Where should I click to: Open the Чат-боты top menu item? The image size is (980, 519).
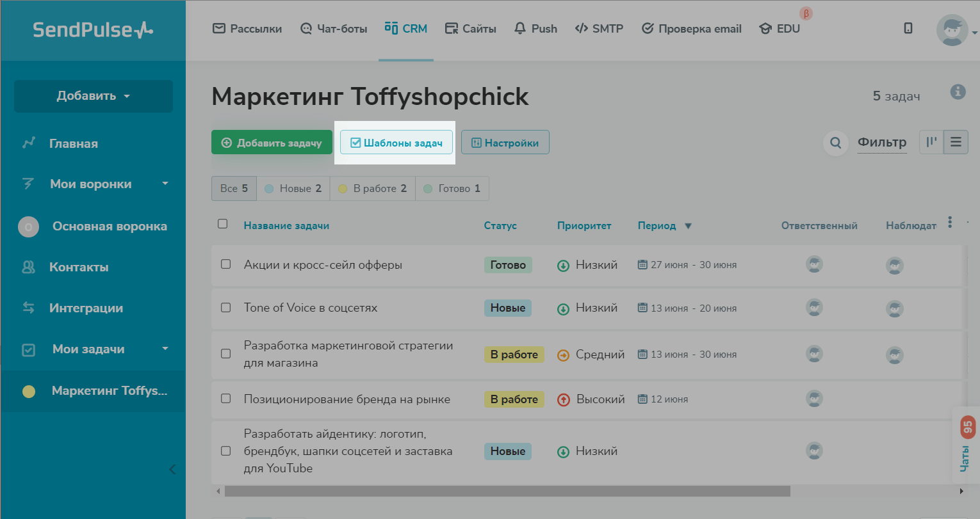click(x=334, y=29)
